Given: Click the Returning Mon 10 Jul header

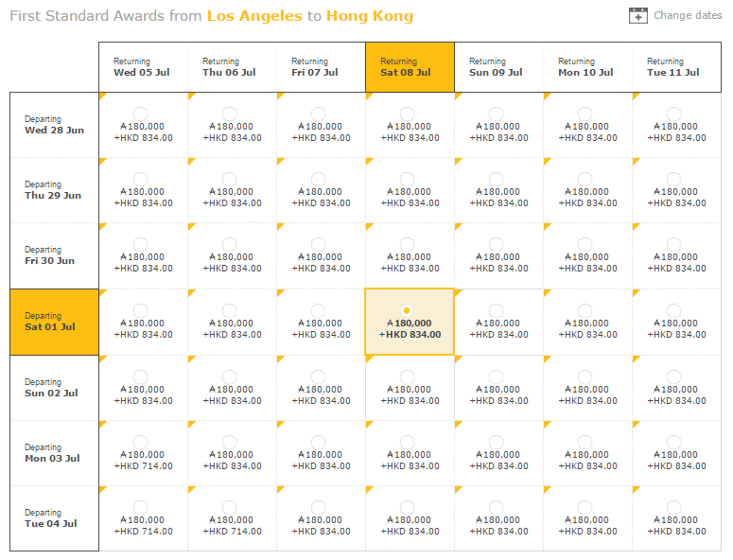Looking at the screenshot, I should click(587, 67).
